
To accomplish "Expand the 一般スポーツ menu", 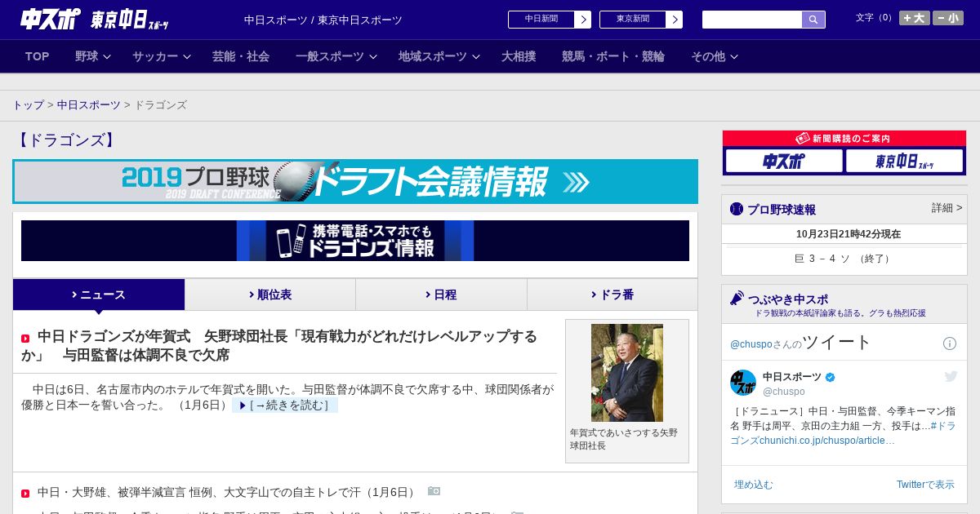I will click(x=336, y=56).
